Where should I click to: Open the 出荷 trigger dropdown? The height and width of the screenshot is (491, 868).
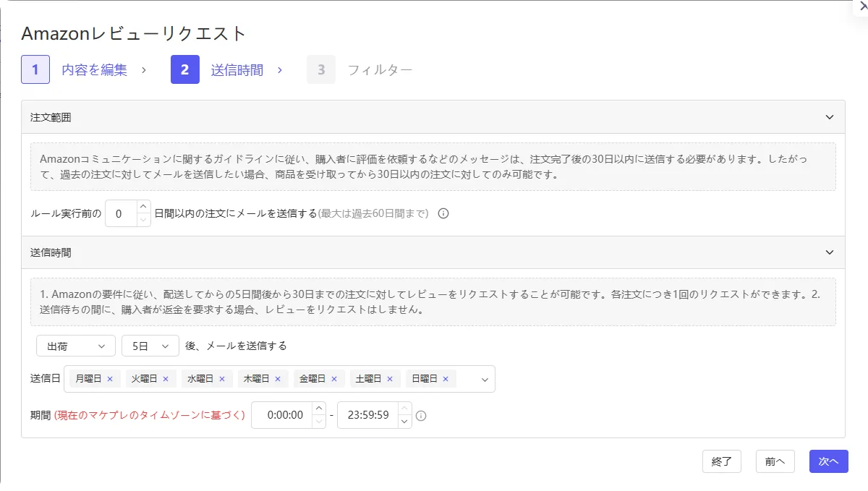(x=76, y=346)
